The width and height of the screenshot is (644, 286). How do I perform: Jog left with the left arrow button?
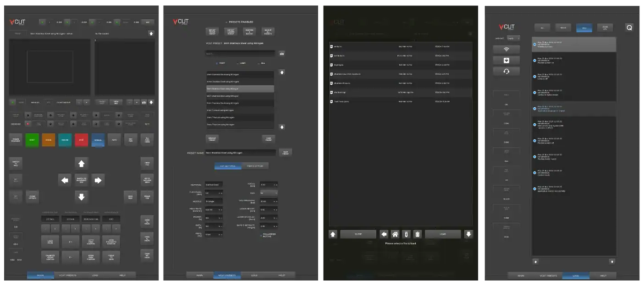pyautogui.click(x=65, y=180)
